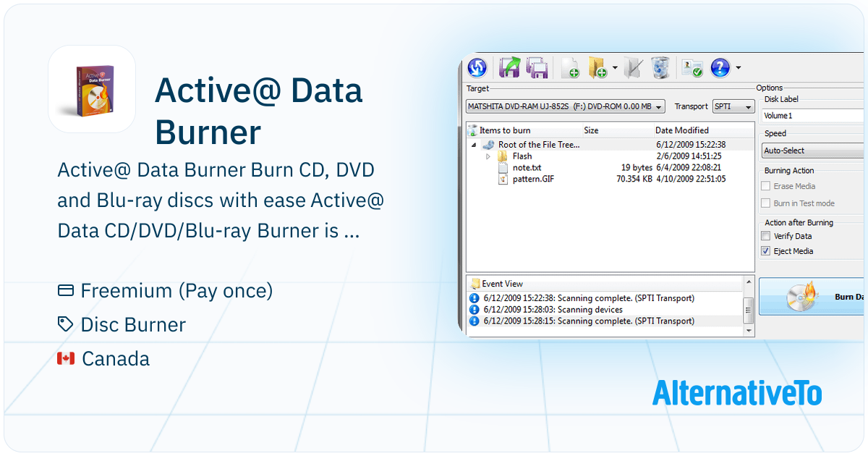This screenshot has height=456, width=868.
Task: Toggle the Erase Media checkbox
Action: click(766, 186)
